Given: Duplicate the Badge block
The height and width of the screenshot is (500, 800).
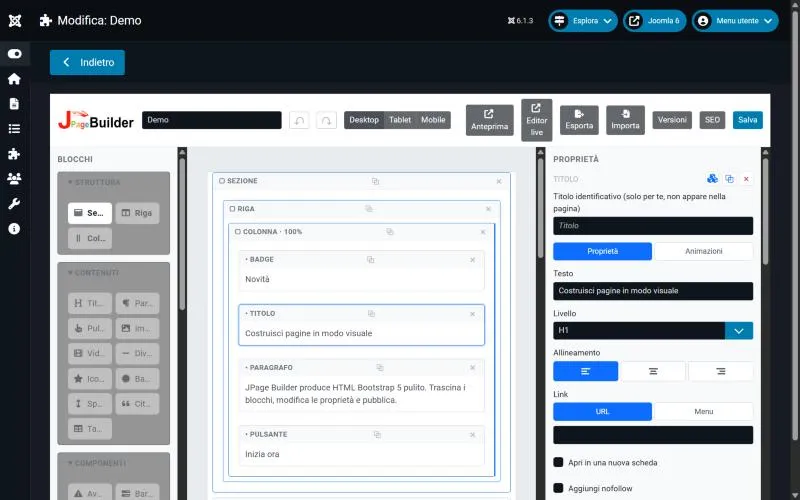Looking at the screenshot, I should (370, 260).
